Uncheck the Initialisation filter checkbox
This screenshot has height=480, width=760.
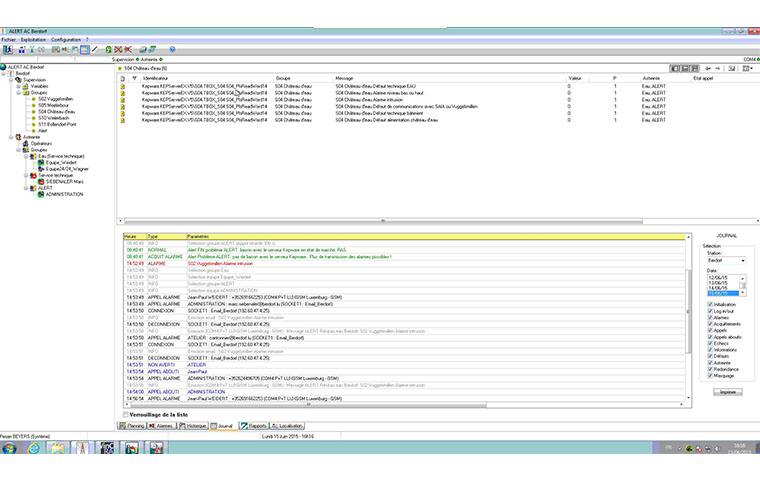click(x=710, y=304)
